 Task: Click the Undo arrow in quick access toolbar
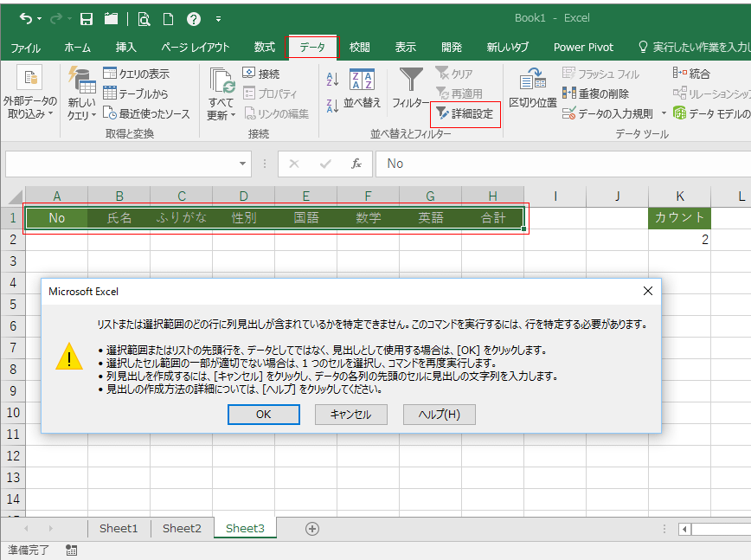26,18
